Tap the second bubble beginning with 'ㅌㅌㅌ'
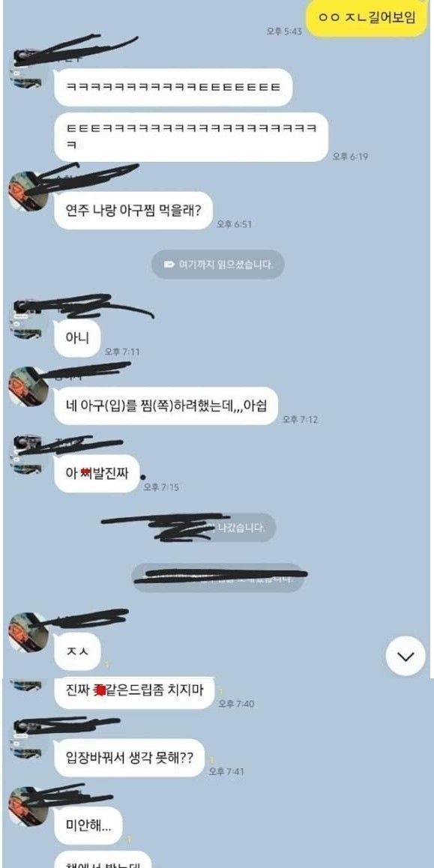 191,137
